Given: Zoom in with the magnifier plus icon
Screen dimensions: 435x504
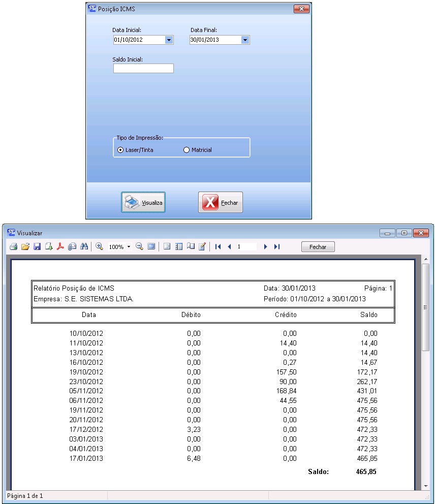Looking at the screenshot, I should click(x=100, y=246).
